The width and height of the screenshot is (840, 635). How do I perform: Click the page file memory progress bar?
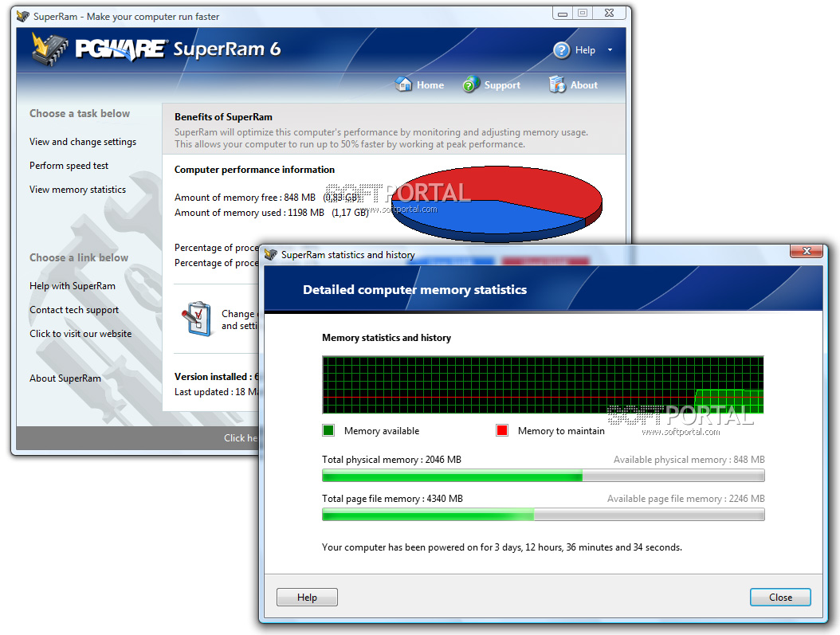[544, 515]
